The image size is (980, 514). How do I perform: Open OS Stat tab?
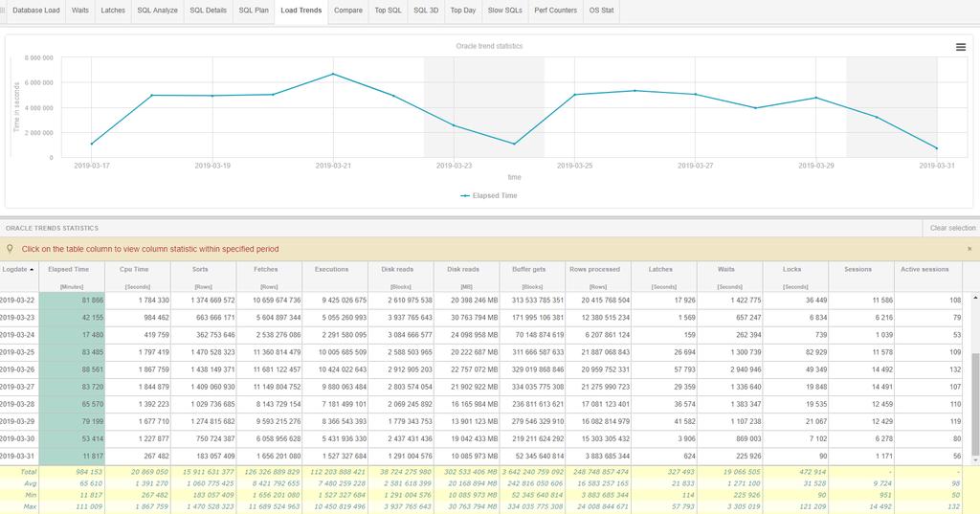601,11
